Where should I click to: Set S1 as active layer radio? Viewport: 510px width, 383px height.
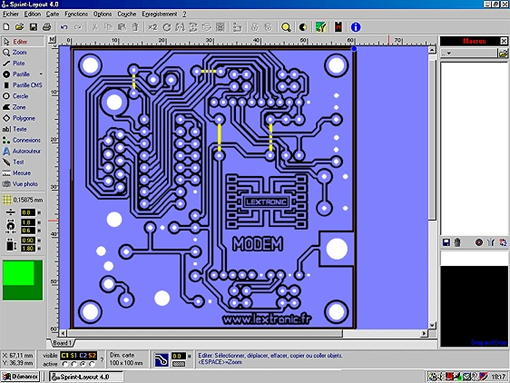(74, 364)
